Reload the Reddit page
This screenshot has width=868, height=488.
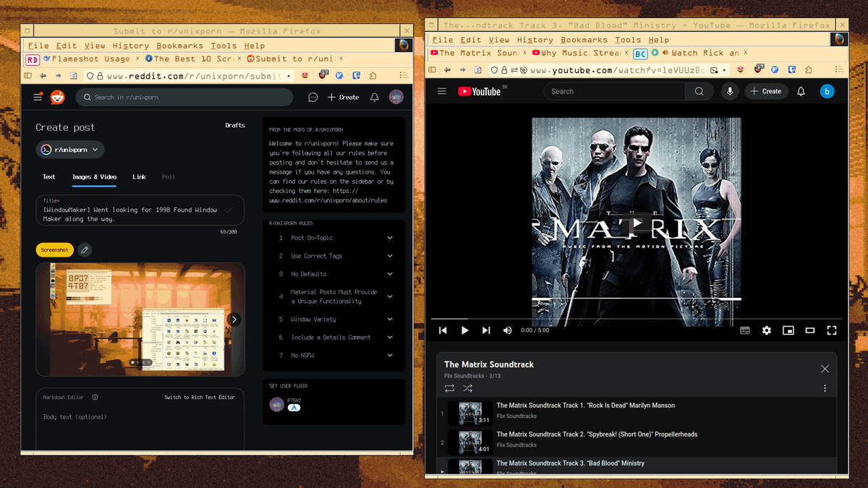(x=74, y=75)
